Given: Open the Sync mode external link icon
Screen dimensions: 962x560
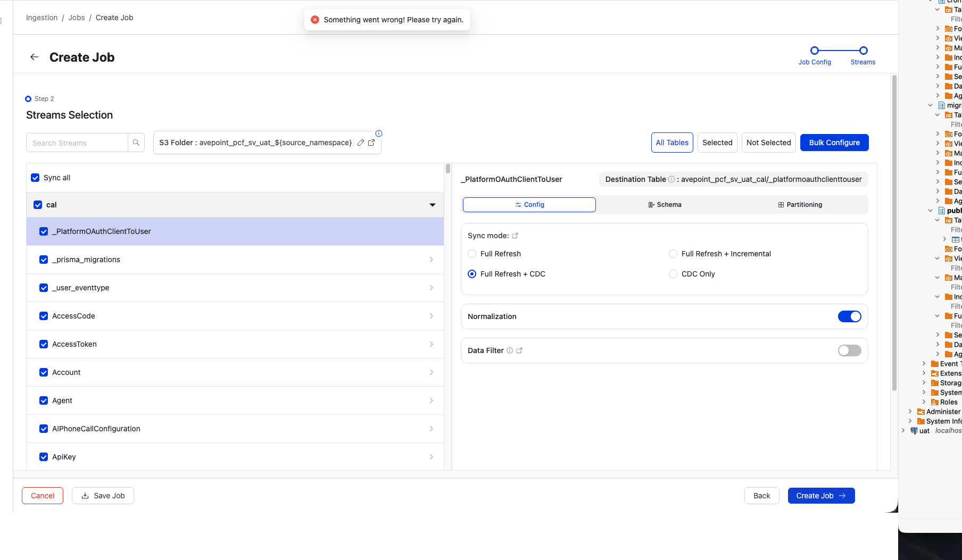Looking at the screenshot, I should point(515,236).
